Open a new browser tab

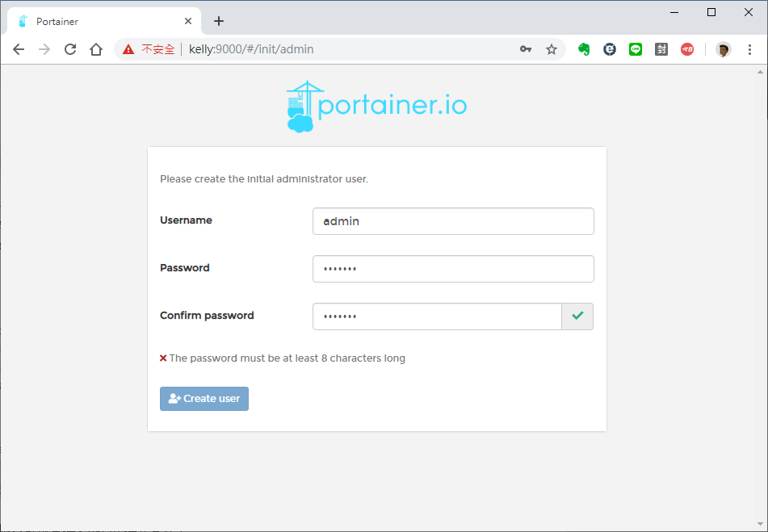(219, 21)
